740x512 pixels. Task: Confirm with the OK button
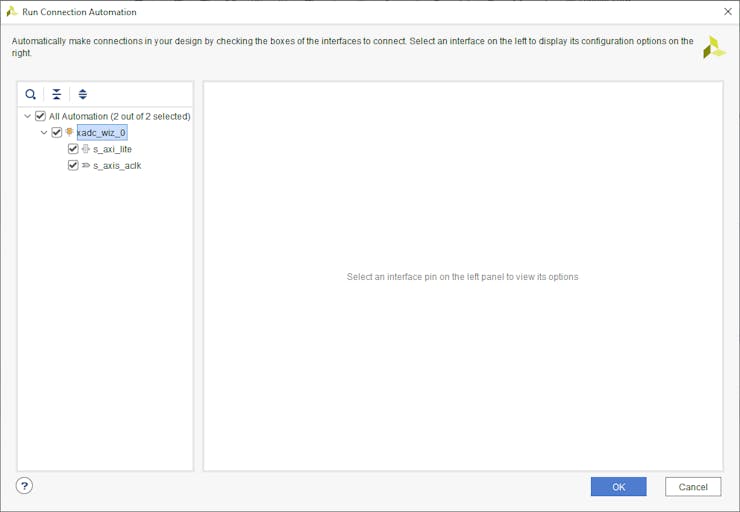[x=618, y=487]
